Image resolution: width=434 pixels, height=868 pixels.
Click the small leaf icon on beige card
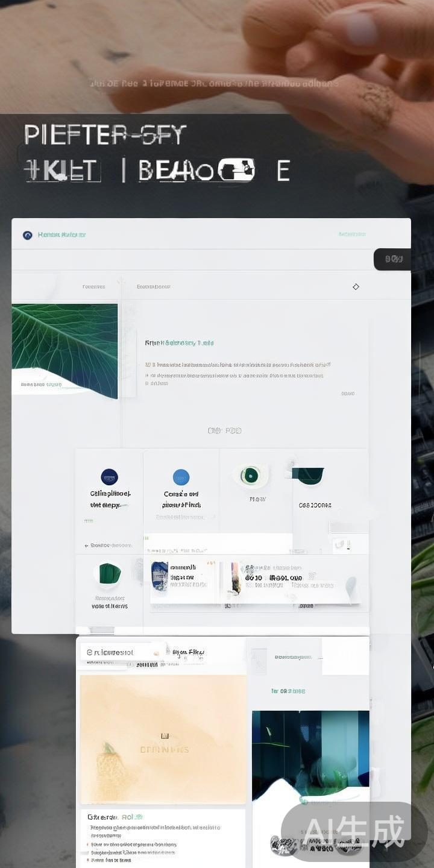tap(110, 751)
